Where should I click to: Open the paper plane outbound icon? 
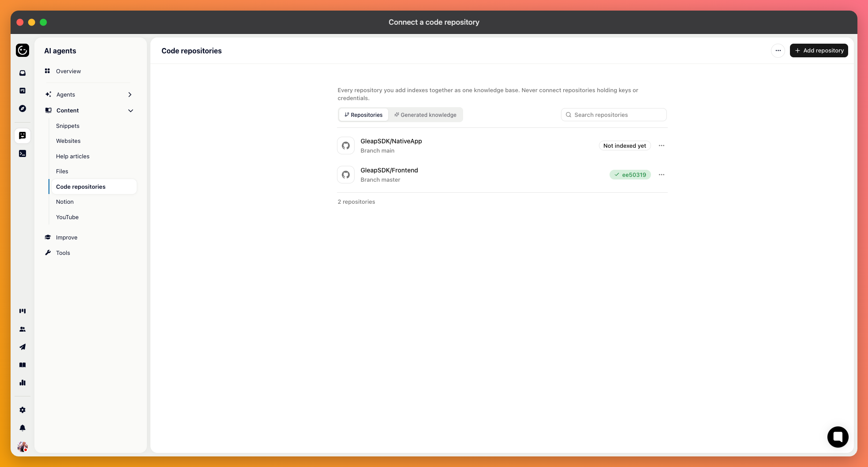coord(22,347)
